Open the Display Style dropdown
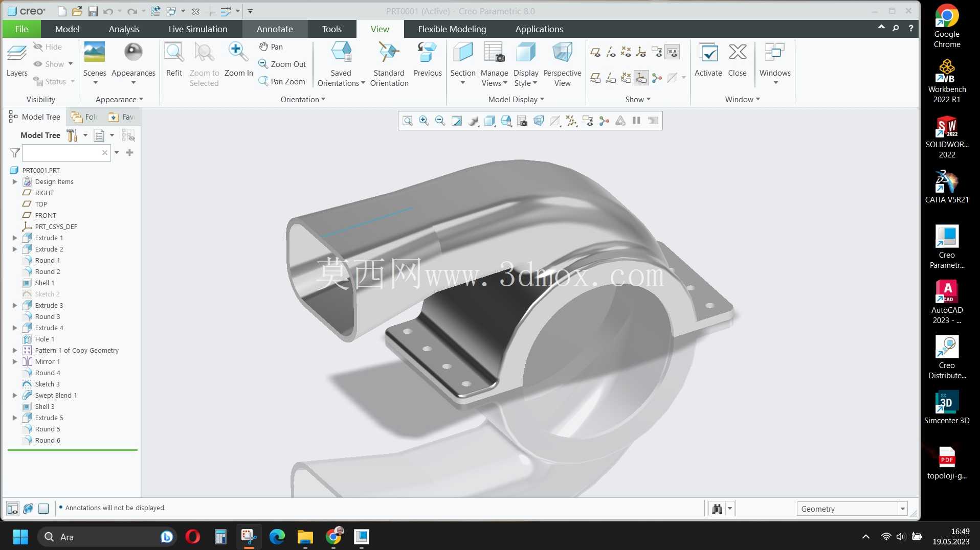 click(526, 78)
